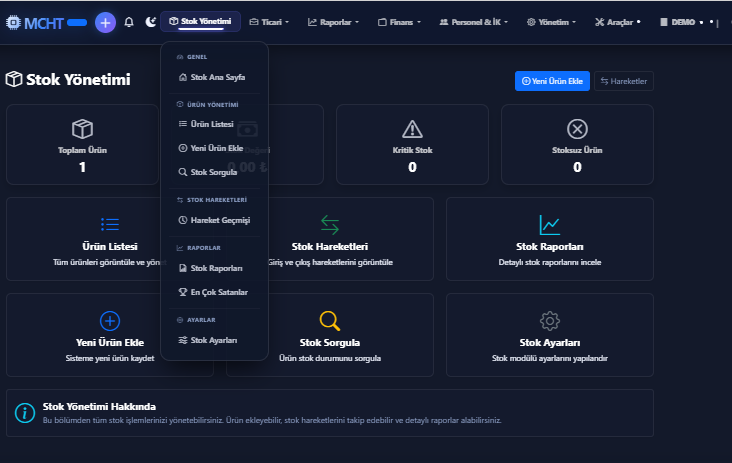The image size is (732, 463).
Task: Choose Stok Sorgula in dropdown menu
Action: tap(214, 172)
